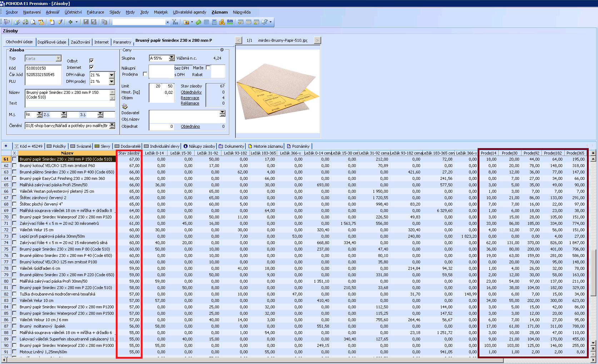This screenshot has width=598, height=364.
Task: Open print preview magnifier icon
Action: 33,22
